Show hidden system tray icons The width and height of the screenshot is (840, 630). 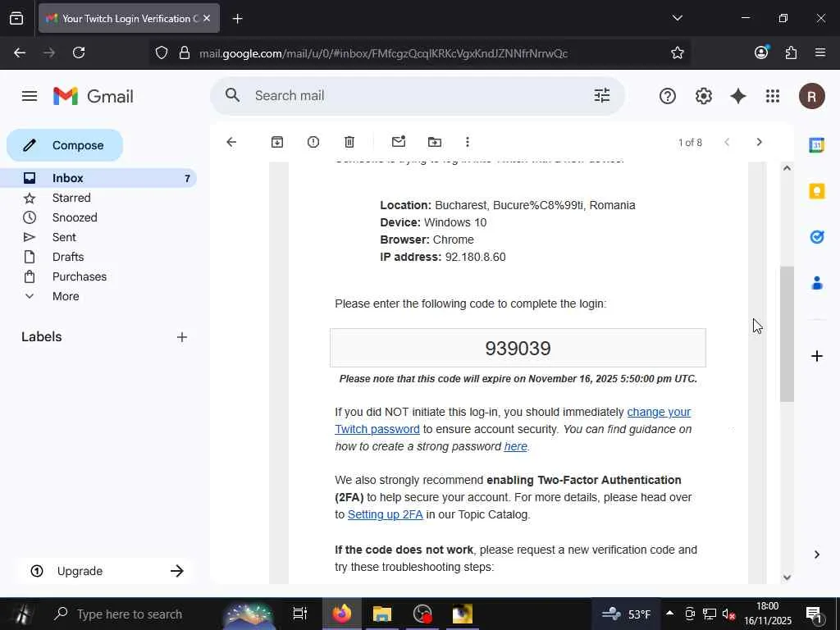[669, 613]
